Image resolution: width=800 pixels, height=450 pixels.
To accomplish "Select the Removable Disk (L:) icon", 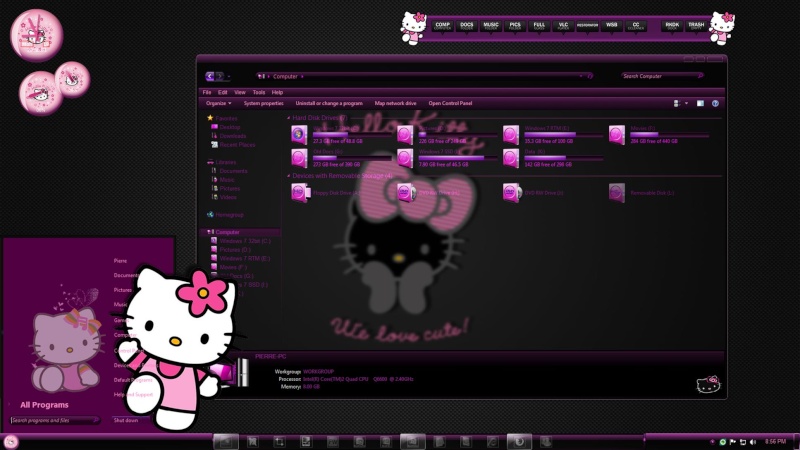I will coord(616,193).
